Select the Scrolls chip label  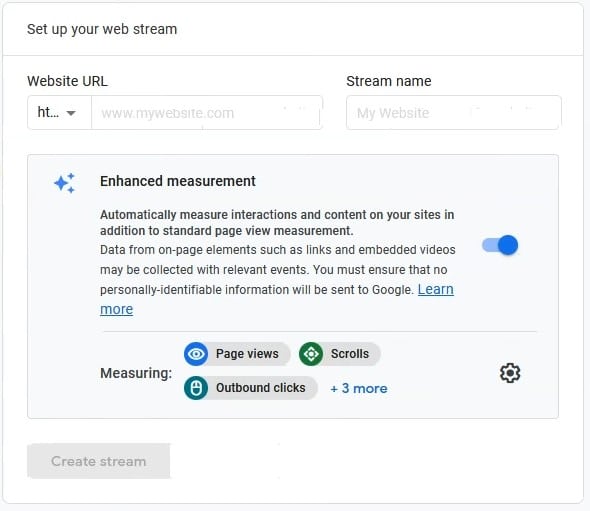click(350, 354)
